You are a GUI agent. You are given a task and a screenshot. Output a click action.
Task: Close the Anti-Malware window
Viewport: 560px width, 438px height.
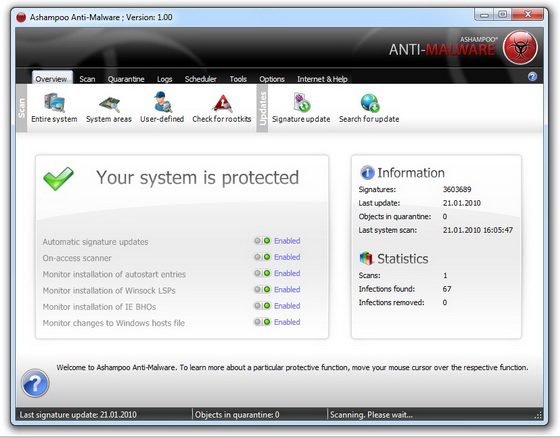click(528, 15)
